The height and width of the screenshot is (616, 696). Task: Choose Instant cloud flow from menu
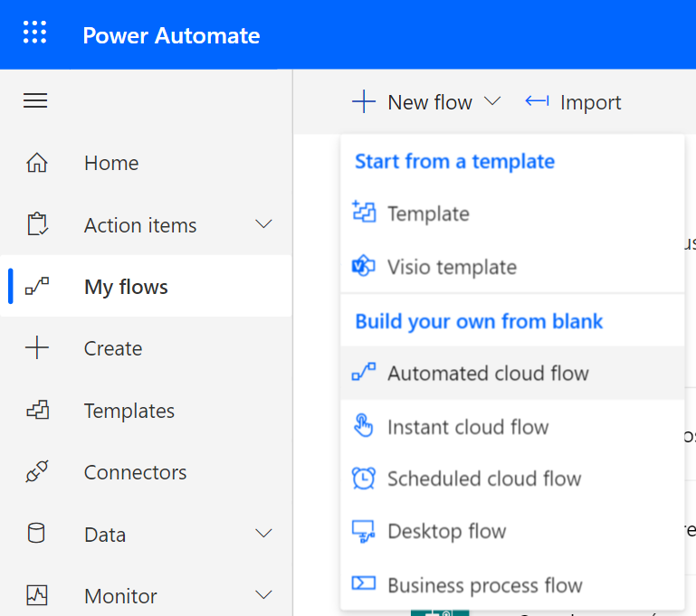pyautogui.click(x=468, y=427)
